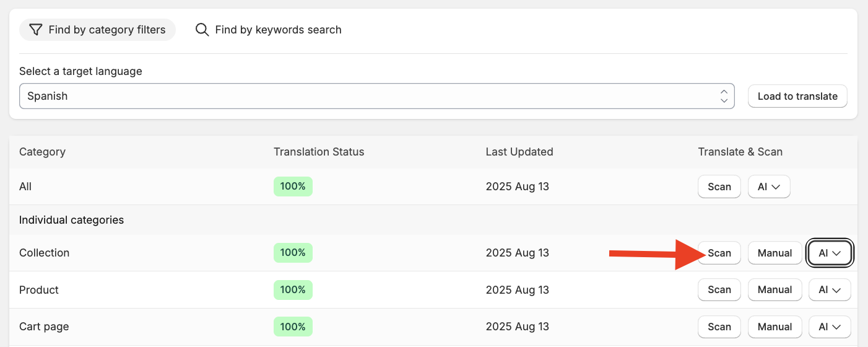Scan the Cart page category
The height and width of the screenshot is (347, 868).
tap(719, 327)
